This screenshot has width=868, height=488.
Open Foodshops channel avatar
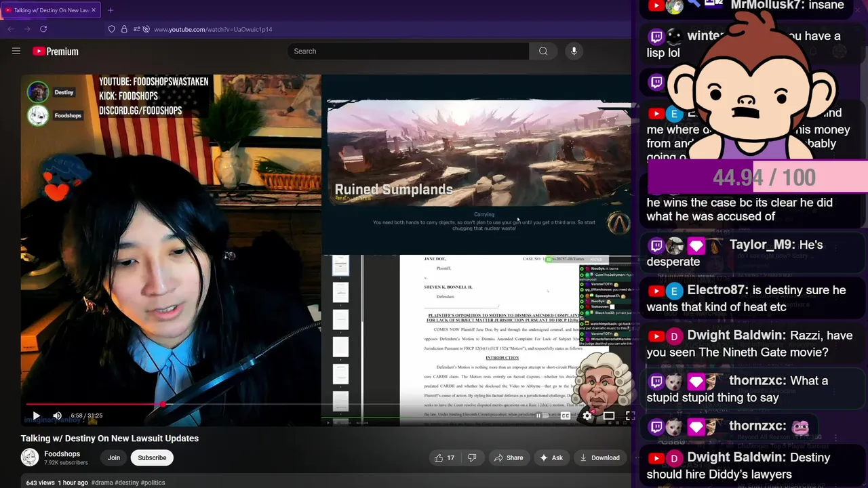tap(30, 457)
